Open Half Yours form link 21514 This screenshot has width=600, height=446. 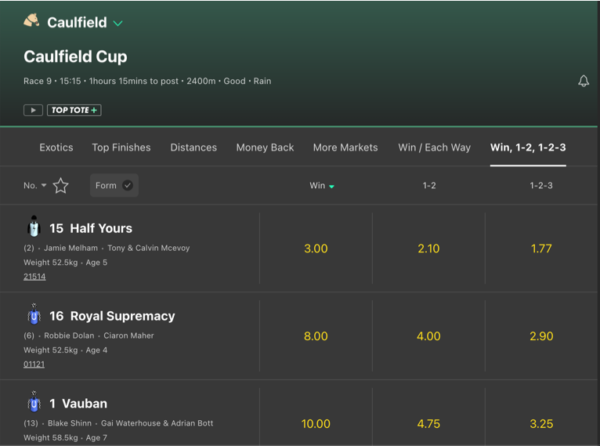click(36, 277)
